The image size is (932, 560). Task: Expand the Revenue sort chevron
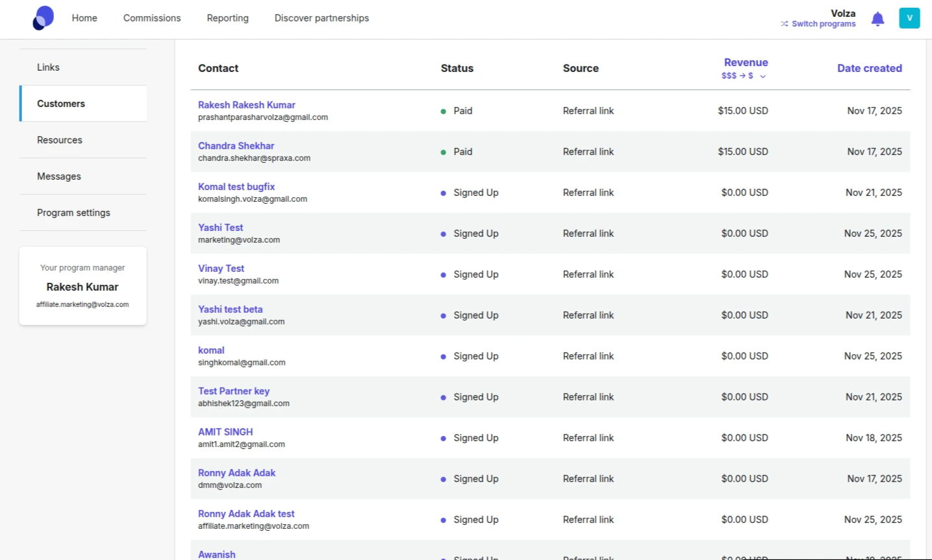point(763,77)
